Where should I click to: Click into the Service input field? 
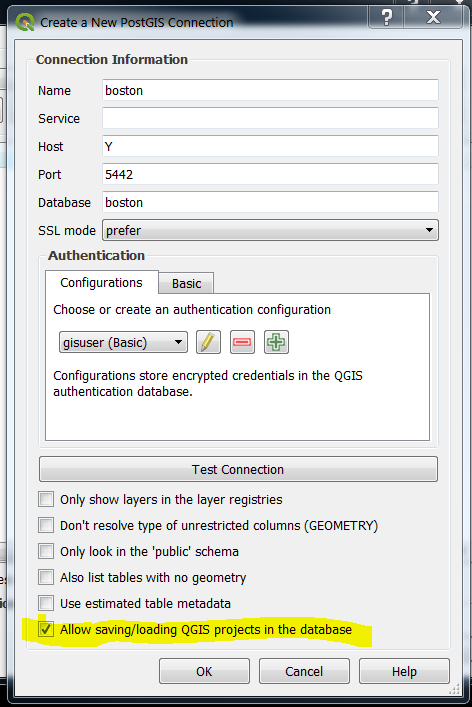(x=270, y=118)
